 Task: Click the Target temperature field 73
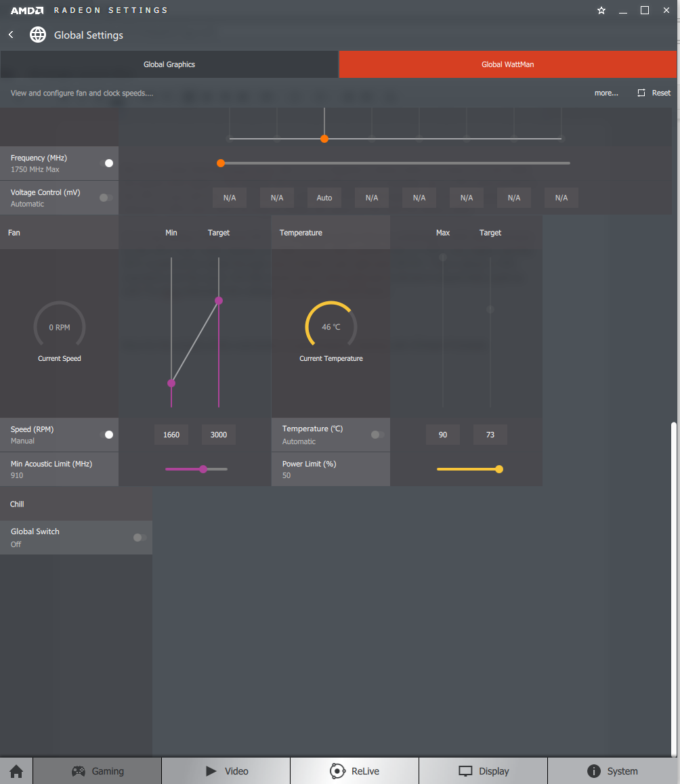(490, 435)
